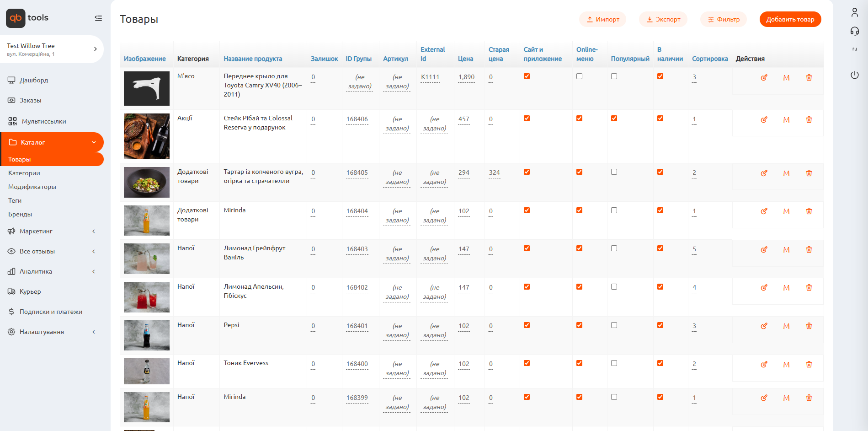Screen dimensions: 868x431
Task: Delete the Pepsi product
Action: click(809, 326)
